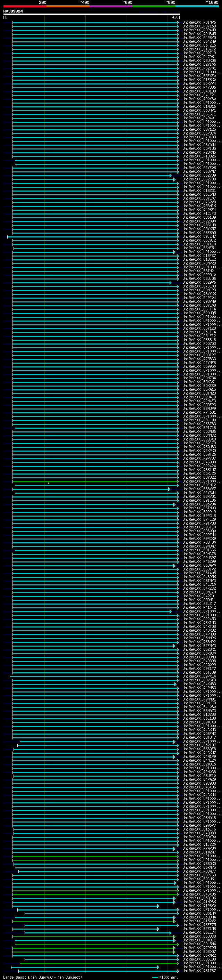Image resolution: width=222 pixels, height=980 pixels.
Task: Click hit label UniRef100_P46299
Action: coord(199,561)
